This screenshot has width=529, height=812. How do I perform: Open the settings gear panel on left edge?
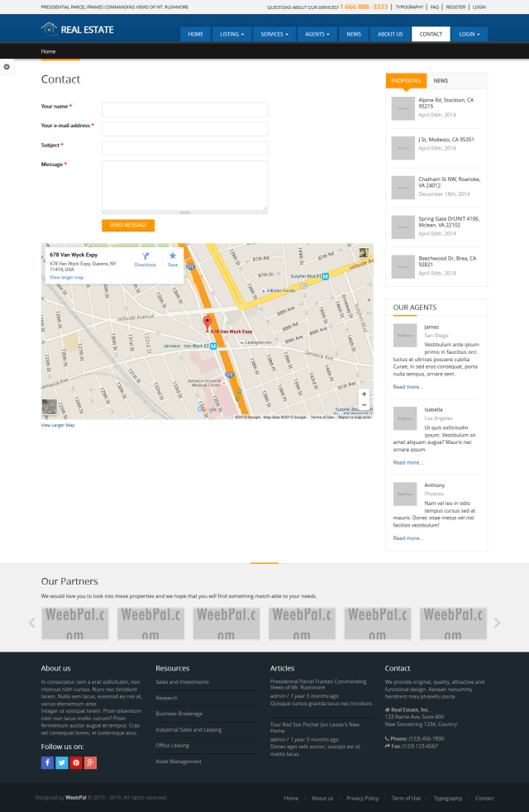click(7, 67)
